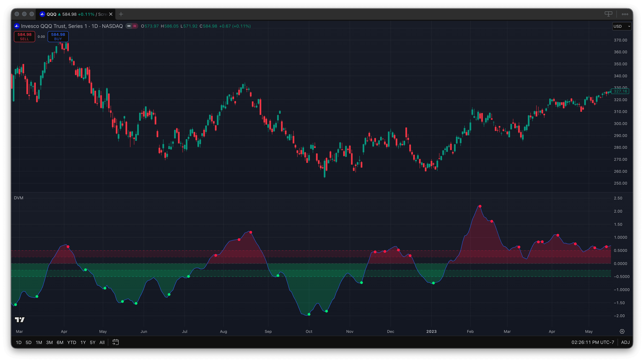Click the 2023 label on time axis
The width and height of the screenshot is (644, 362).
pos(431,331)
